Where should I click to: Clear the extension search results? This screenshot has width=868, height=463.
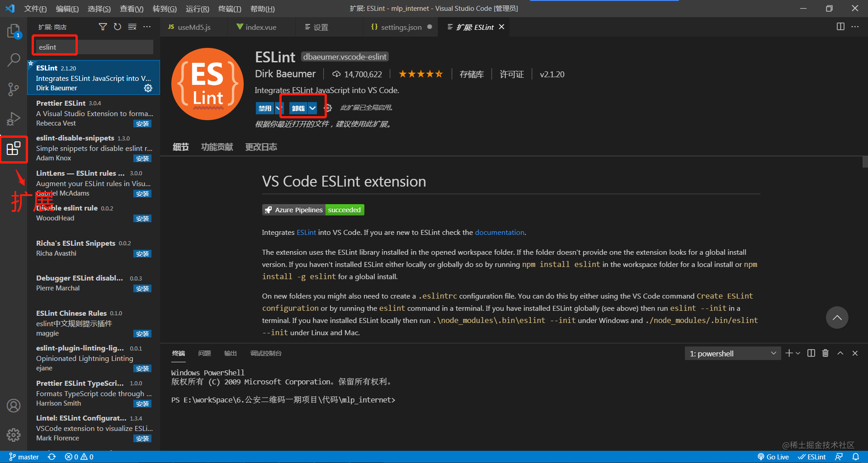132,27
